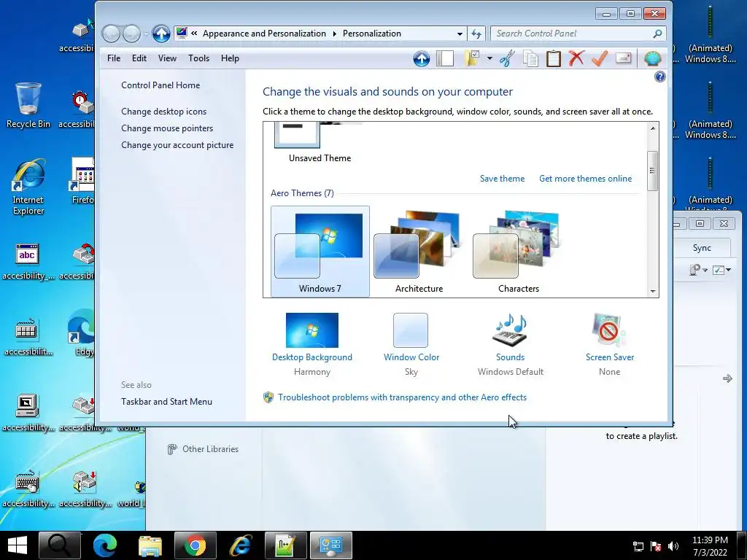Click the toolbar Up arrow icon

click(x=421, y=58)
